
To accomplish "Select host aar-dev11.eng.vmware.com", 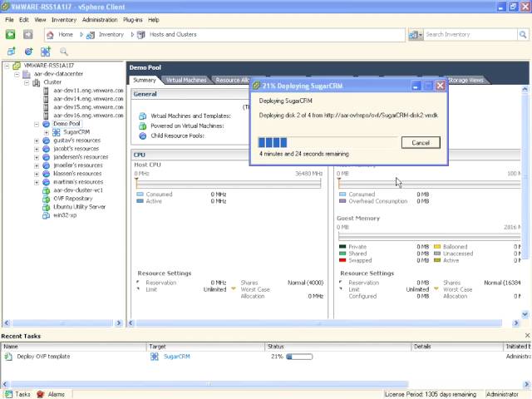I will pyautogui.click(x=88, y=91).
